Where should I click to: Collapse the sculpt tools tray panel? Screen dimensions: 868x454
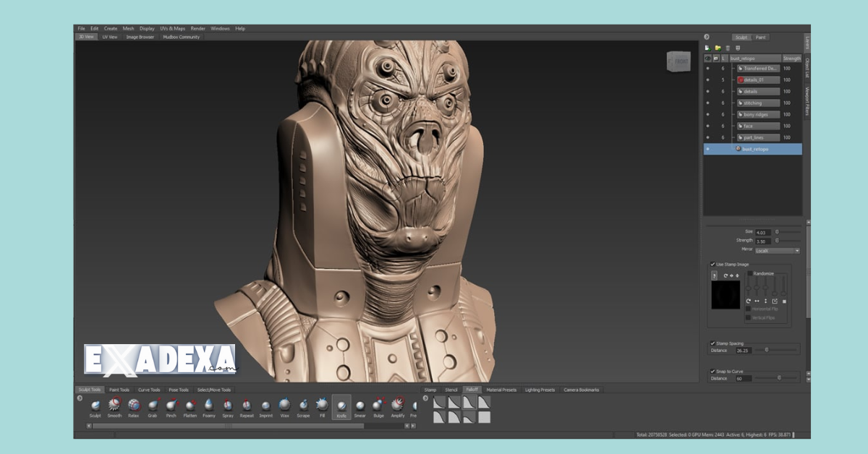(78, 398)
